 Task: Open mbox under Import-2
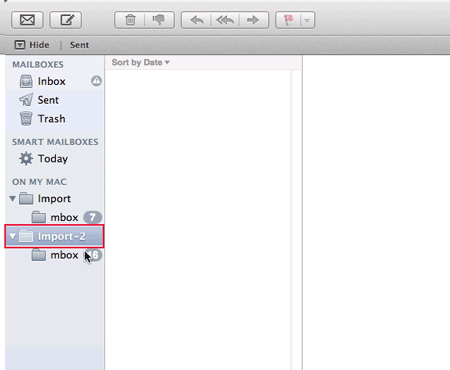click(54, 255)
